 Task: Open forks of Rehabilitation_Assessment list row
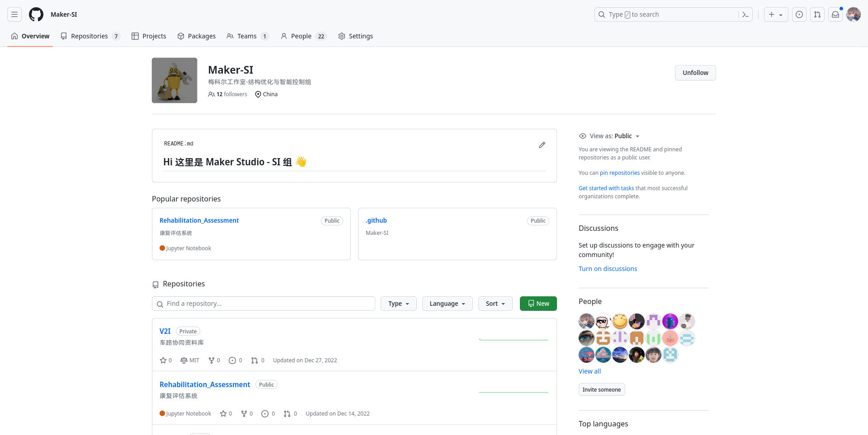tap(247, 414)
